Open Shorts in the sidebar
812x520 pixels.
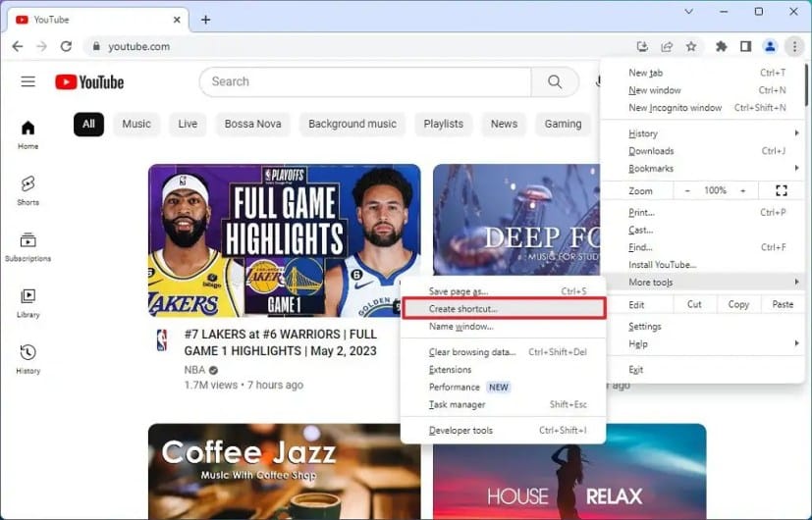[27, 190]
